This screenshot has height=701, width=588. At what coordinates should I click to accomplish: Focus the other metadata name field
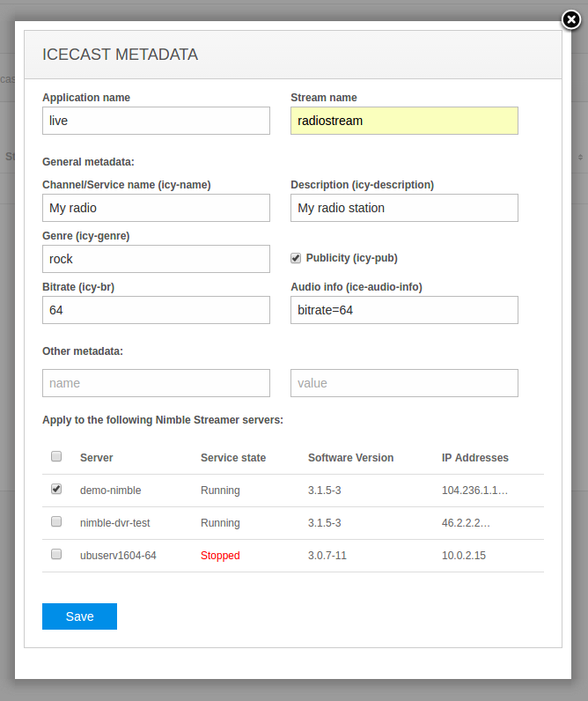pos(156,383)
